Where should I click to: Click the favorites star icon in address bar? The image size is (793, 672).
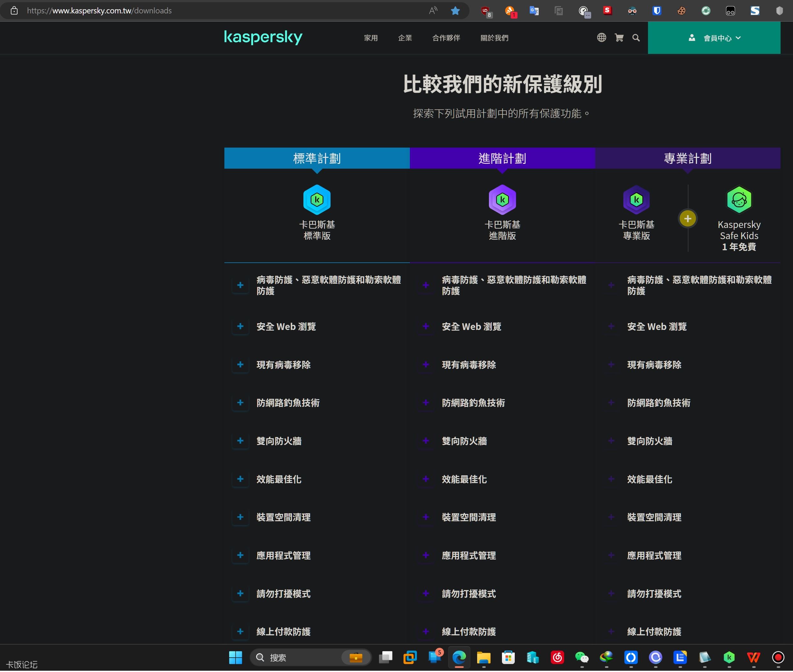tap(455, 11)
